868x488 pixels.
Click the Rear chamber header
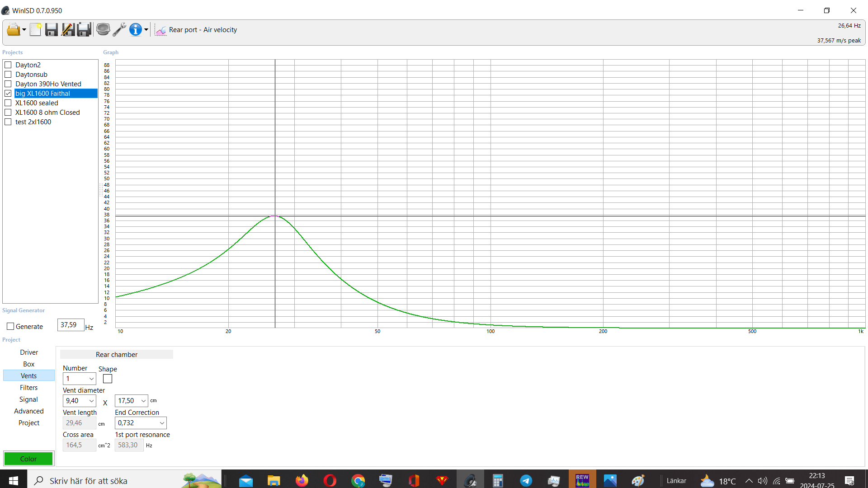pos(117,355)
